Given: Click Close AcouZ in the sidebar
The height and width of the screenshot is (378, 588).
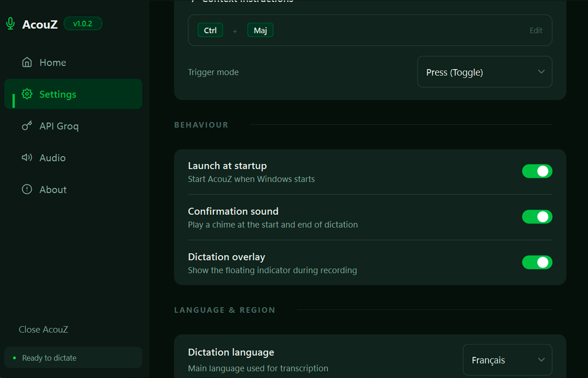Looking at the screenshot, I should click(43, 329).
